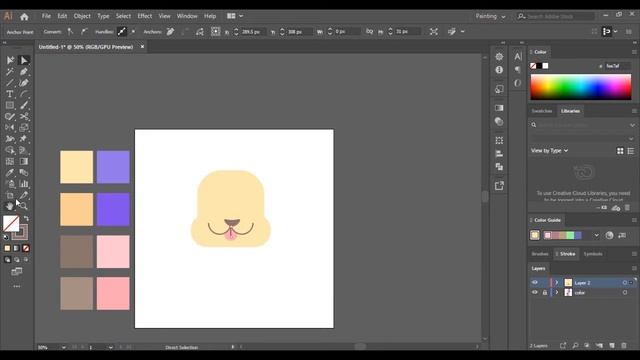Viewport: 640px width, 360px height.
Task: Open the File menu
Action: click(x=46, y=16)
